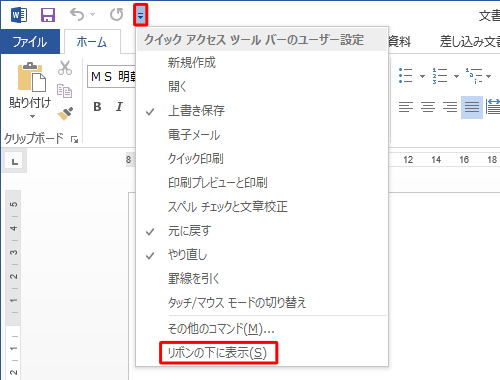This screenshot has width=500, height=380.
Task: Open その他のコマンド(M)... menu entry
Action: click(x=262, y=329)
